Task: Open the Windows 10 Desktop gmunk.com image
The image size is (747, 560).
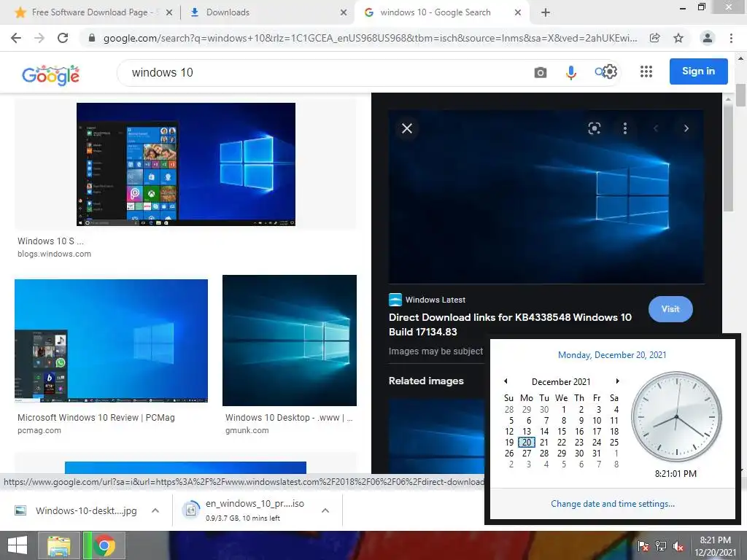Action: [290, 341]
